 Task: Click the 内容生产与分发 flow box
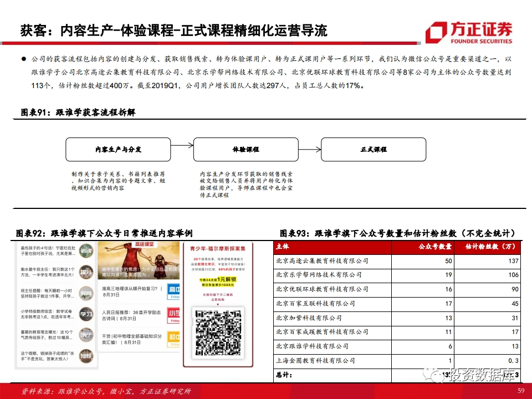118,149
